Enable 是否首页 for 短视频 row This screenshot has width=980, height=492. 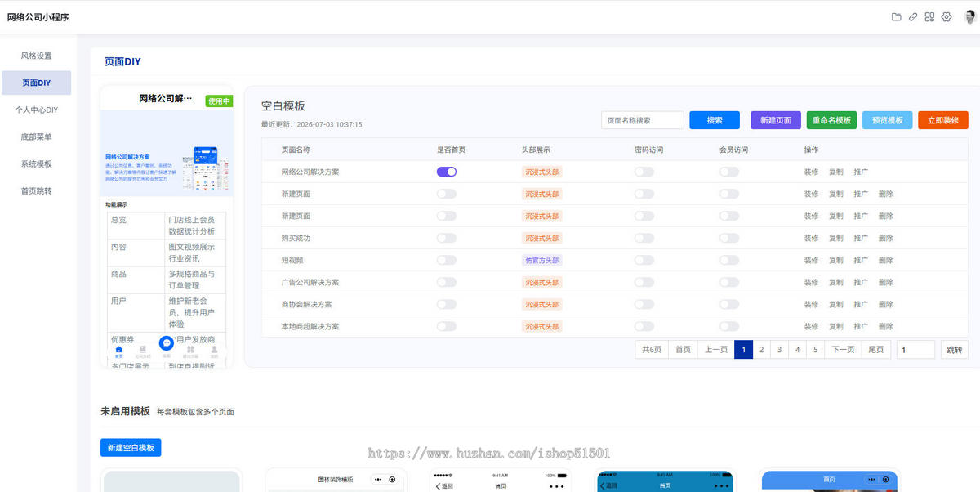pos(447,260)
